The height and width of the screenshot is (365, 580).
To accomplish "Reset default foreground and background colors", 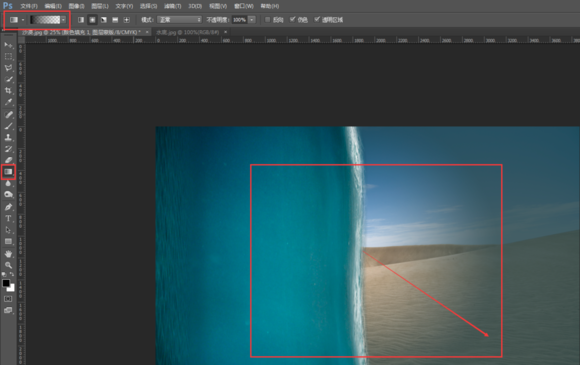I will tap(4, 274).
